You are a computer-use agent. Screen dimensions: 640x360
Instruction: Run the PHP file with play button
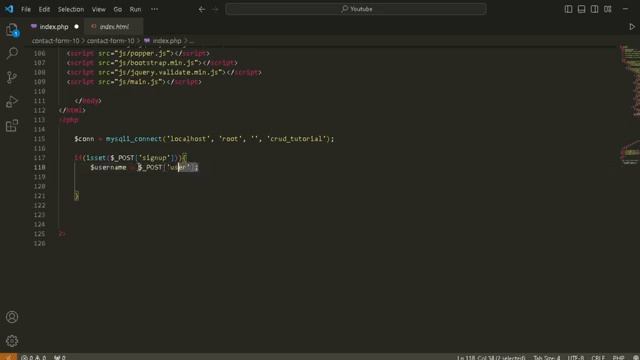[632, 27]
